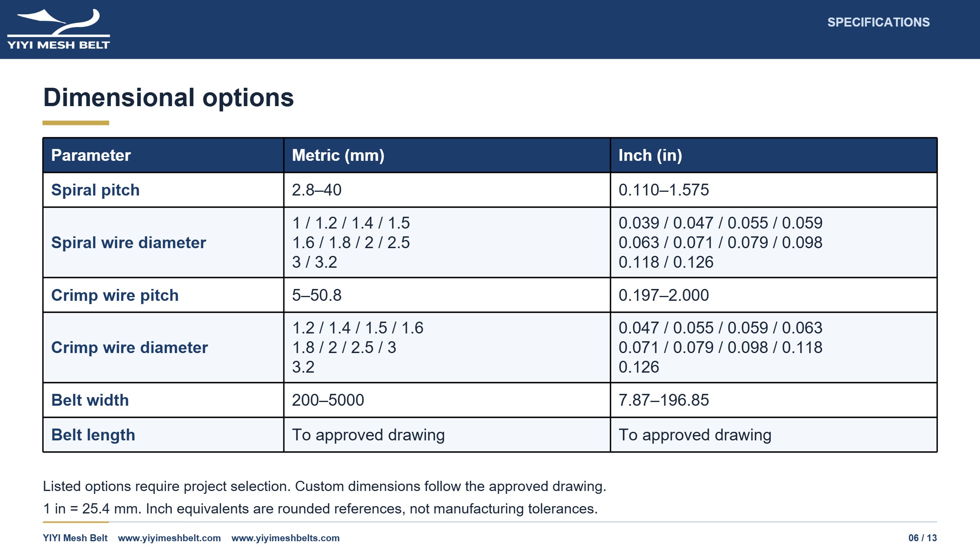
Task: Click the Crimp wire diameter row label
Action: [129, 347]
